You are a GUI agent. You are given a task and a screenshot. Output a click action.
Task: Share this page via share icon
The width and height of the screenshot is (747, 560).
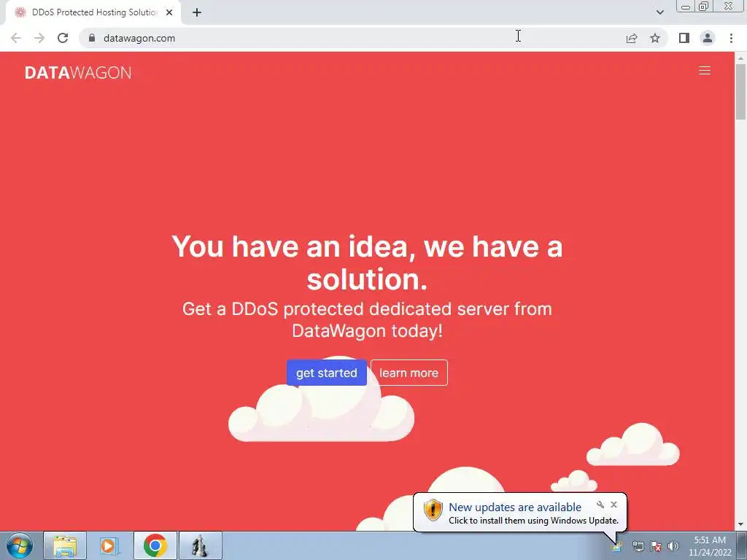click(x=632, y=38)
